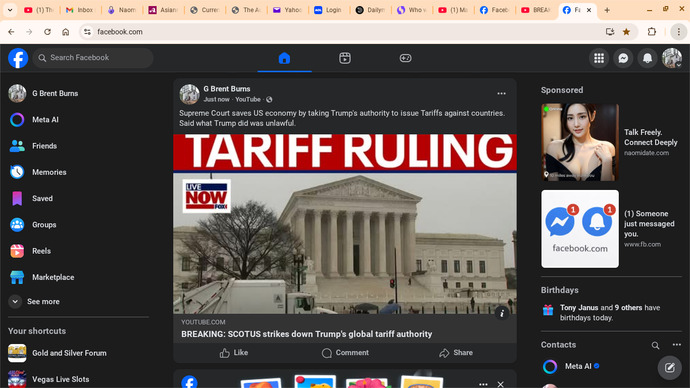The image size is (690, 388).
Task: Open Marketplace in left sidebar
Action: [x=78, y=277]
